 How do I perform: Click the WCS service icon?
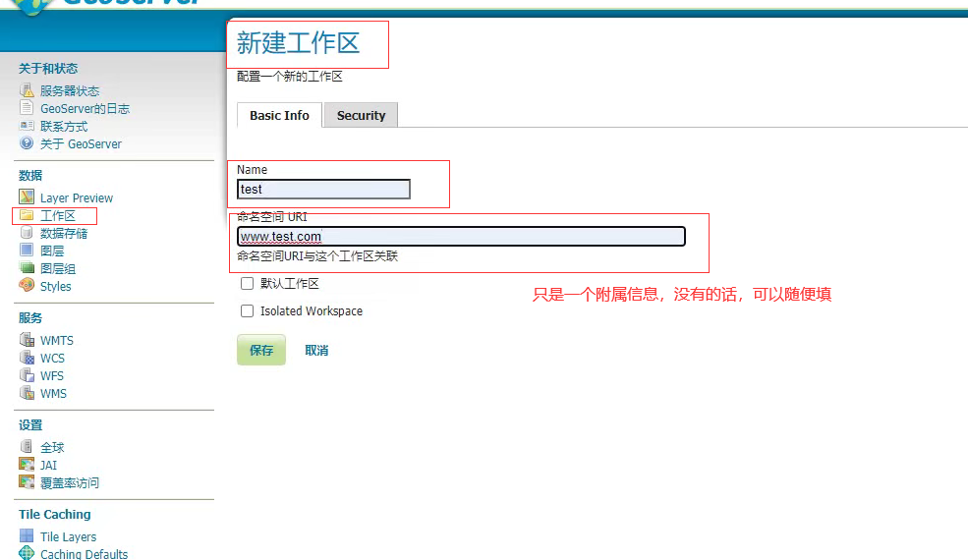[x=27, y=358]
